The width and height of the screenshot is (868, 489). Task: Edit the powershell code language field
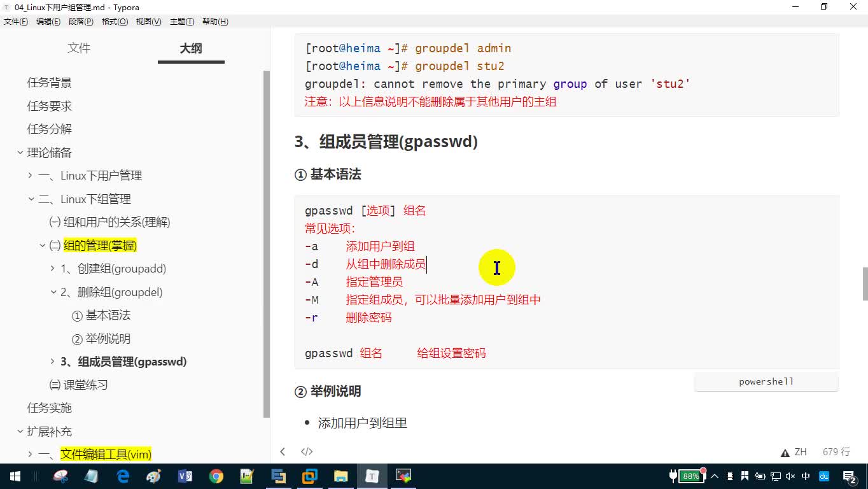pos(766,381)
